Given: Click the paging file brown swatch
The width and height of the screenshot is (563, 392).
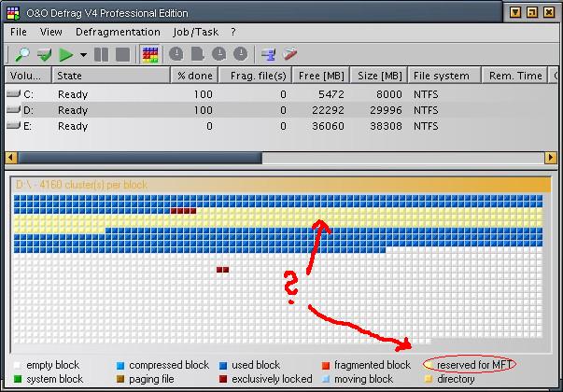Looking at the screenshot, I should (x=120, y=379).
